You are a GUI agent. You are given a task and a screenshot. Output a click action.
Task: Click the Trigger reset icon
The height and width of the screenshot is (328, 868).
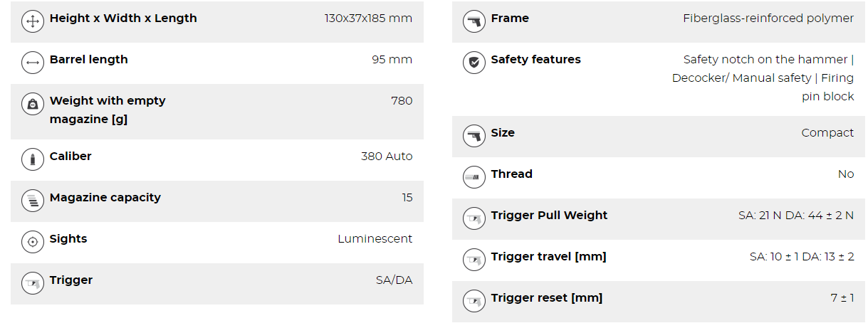point(474,301)
